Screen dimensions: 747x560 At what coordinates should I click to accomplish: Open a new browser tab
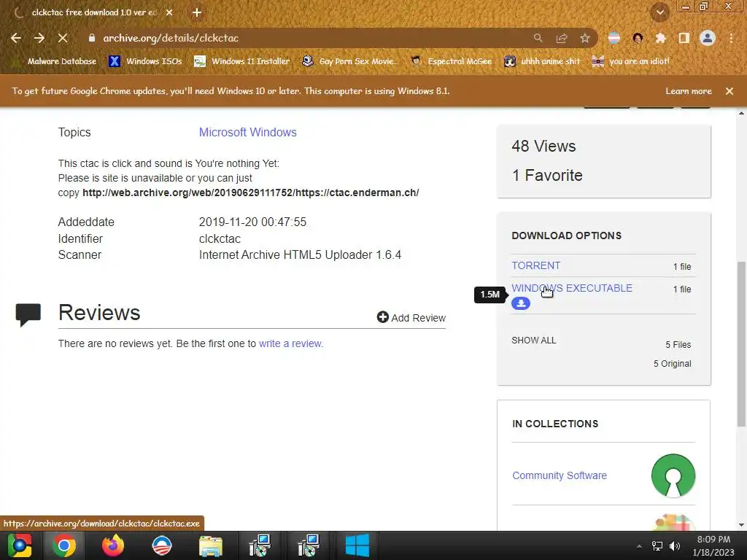tap(197, 13)
